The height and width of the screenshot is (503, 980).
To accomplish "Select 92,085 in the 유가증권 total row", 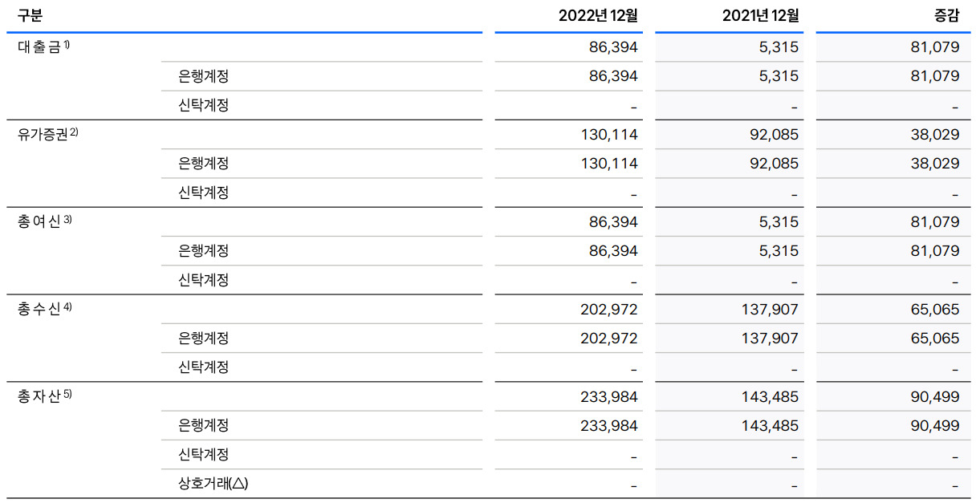I will [774, 135].
